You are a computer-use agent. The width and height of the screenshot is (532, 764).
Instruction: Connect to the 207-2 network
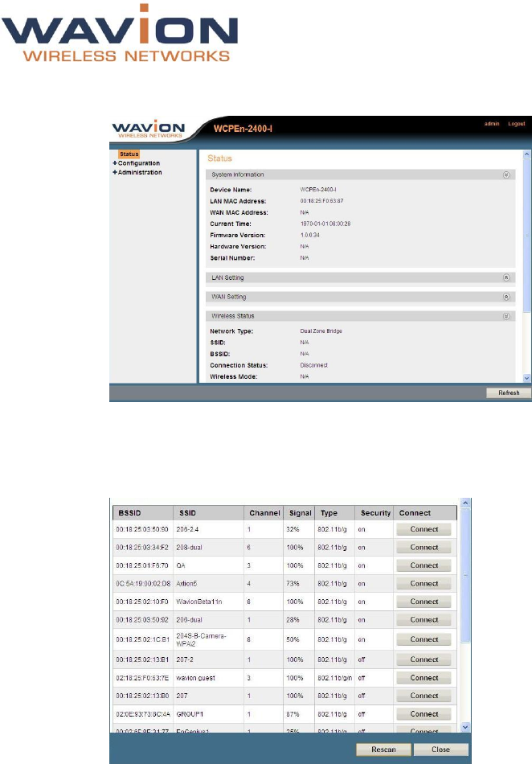[424, 659]
